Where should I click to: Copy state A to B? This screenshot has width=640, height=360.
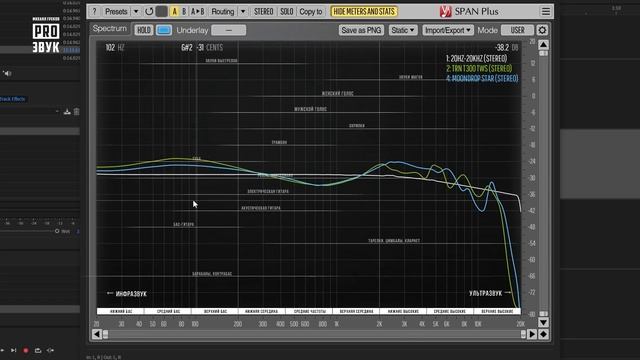click(198, 11)
